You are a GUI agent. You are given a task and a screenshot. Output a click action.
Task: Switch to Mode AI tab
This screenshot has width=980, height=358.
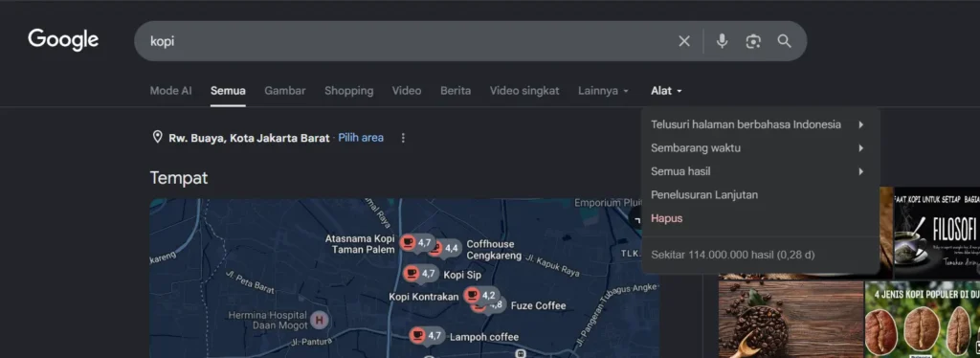[170, 91]
